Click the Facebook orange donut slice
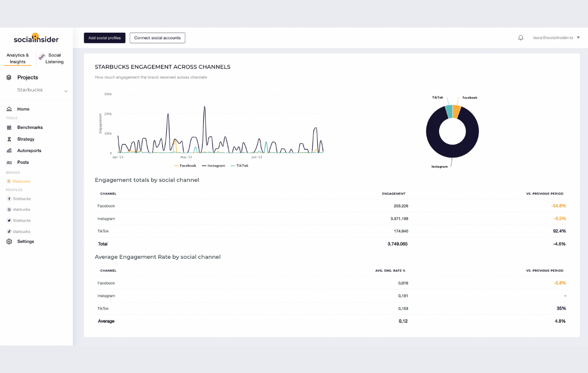 [x=457, y=111]
